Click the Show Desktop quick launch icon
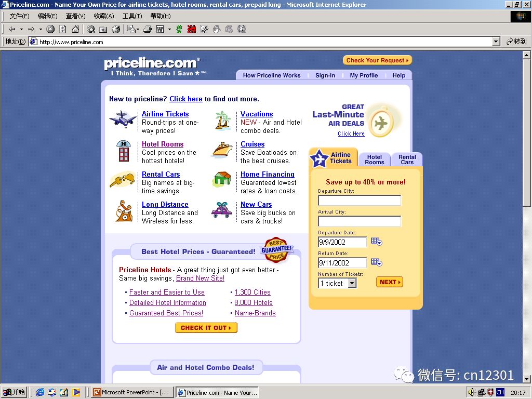This screenshot has height=399, width=532. 63,392
